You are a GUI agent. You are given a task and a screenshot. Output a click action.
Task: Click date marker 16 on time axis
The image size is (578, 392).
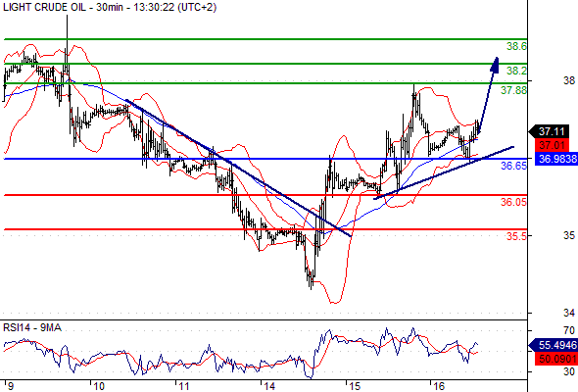point(438,386)
